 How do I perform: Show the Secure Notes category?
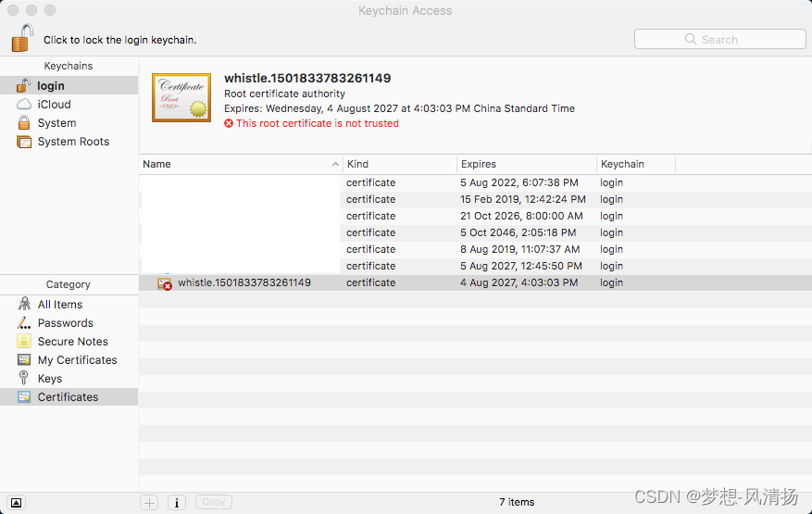coord(69,342)
